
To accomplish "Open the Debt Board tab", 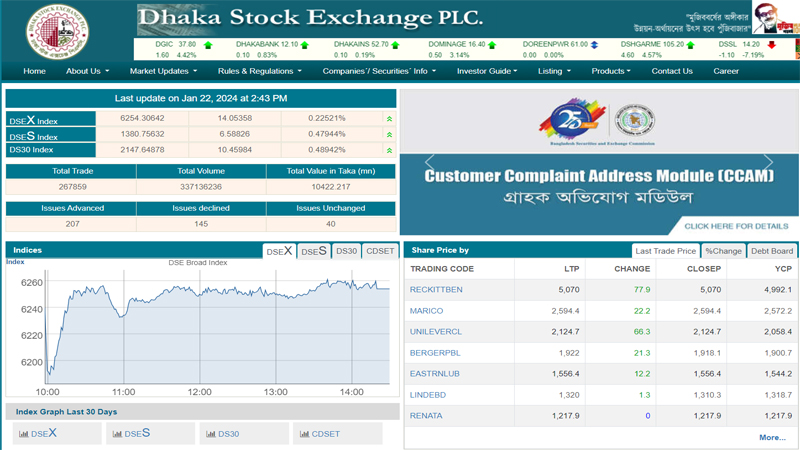I will coord(772,251).
